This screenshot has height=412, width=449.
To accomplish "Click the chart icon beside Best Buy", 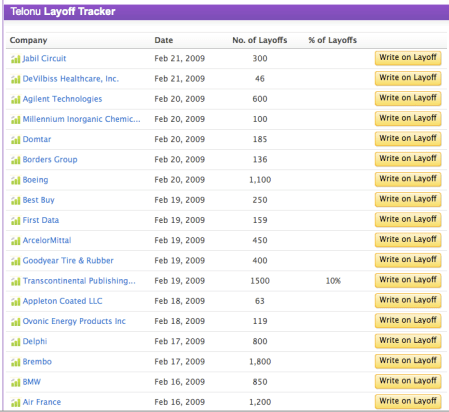I will [x=15, y=200].
